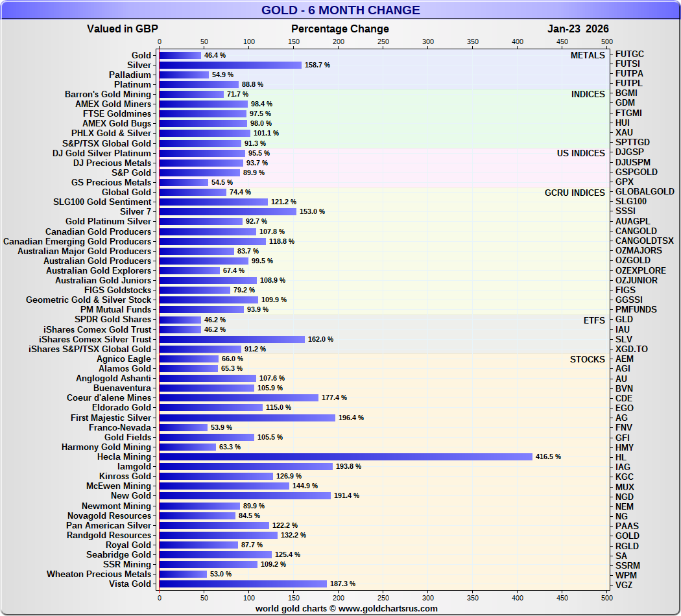Click the First Majestic Silver bar
This screenshot has height=616, width=681.
tap(246, 418)
